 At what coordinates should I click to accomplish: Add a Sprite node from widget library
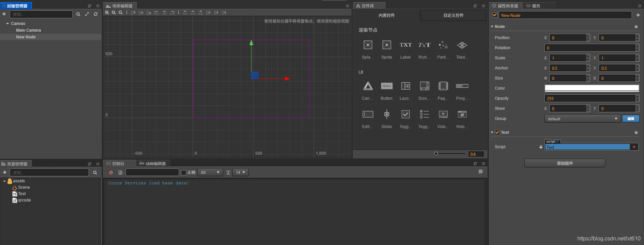tap(387, 45)
